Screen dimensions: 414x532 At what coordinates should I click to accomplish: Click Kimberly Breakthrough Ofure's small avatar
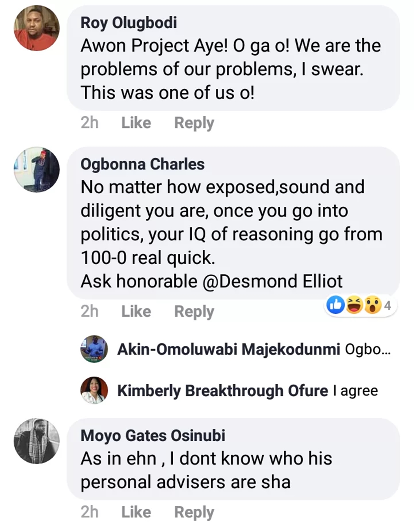tap(94, 390)
